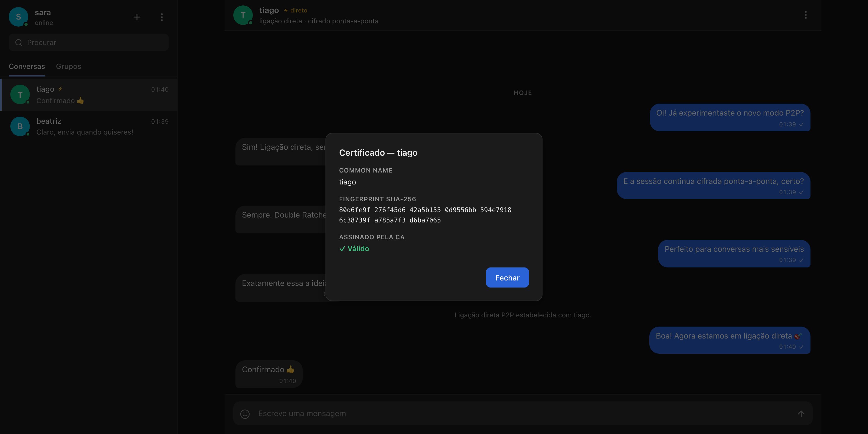Focus the Escreve uma mensagem field

(523, 413)
